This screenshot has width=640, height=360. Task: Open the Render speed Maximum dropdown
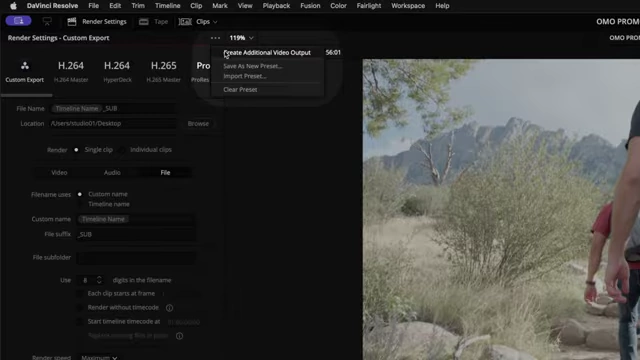(x=99, y=357)
